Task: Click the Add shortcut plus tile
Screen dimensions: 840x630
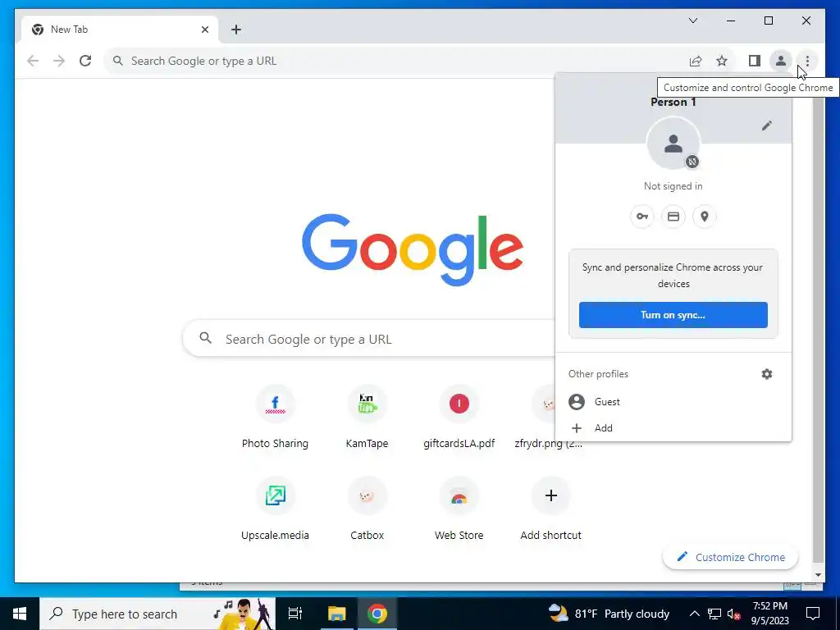Action: pyautogui.click(x=550, y=509)
